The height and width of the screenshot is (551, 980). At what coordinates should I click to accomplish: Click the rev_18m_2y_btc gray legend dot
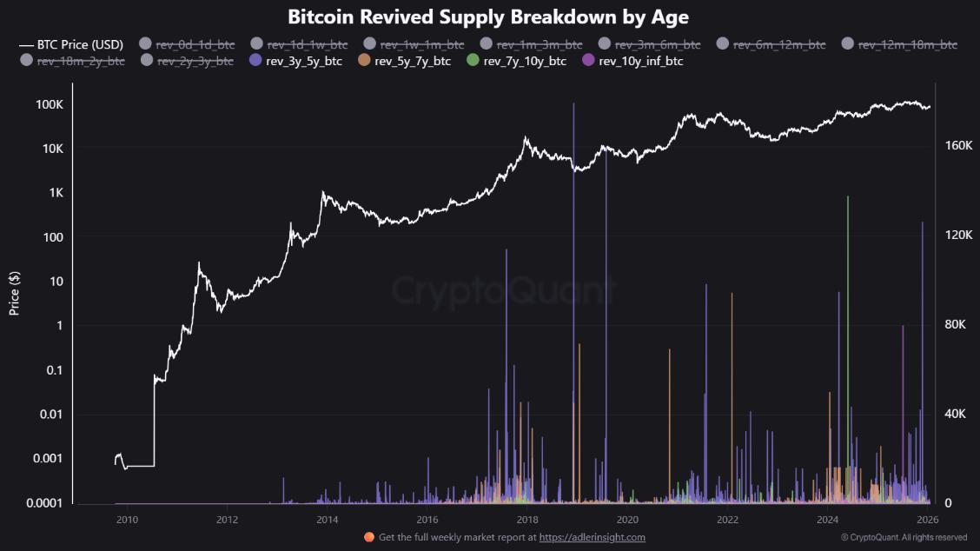(25, 61)
